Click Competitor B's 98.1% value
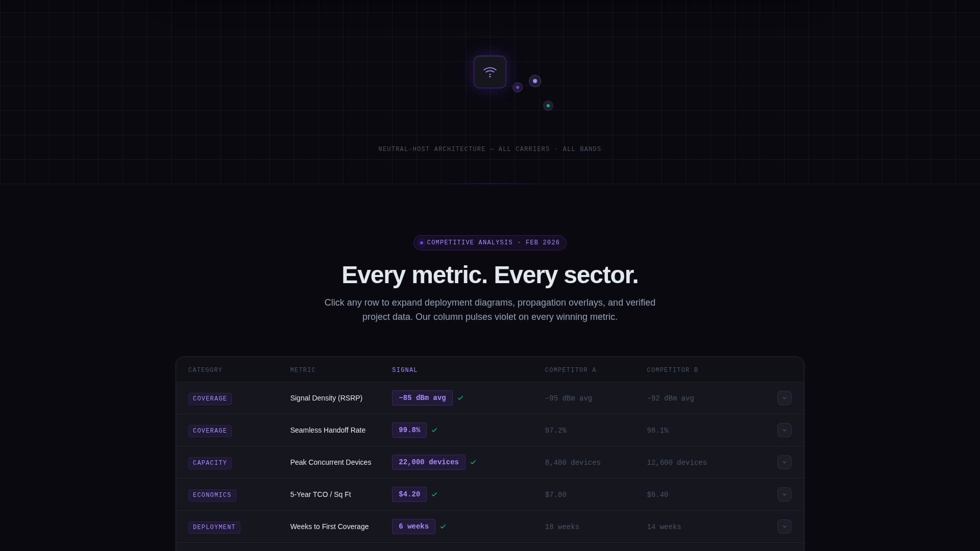Viewport: 980px width, 551px height. (657, 431)
